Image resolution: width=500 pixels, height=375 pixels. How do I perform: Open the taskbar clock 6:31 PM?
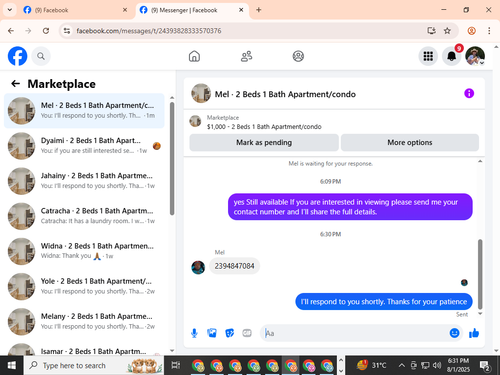458,365
